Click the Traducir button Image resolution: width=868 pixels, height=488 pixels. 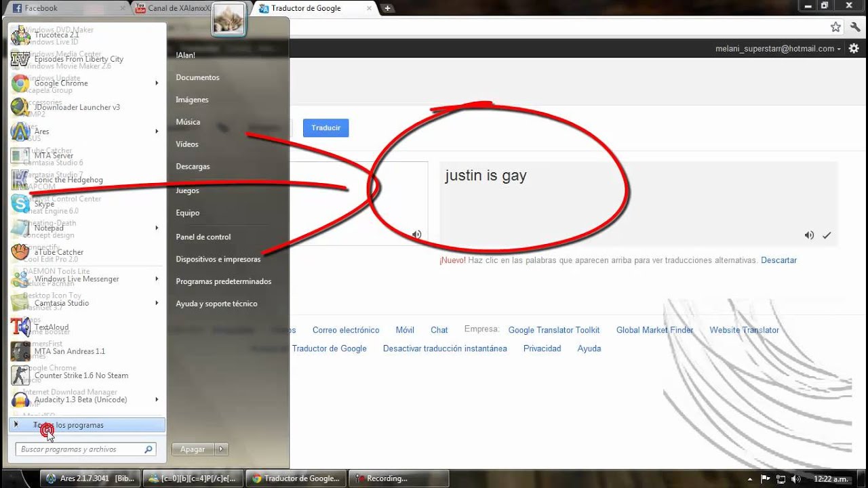326,127
